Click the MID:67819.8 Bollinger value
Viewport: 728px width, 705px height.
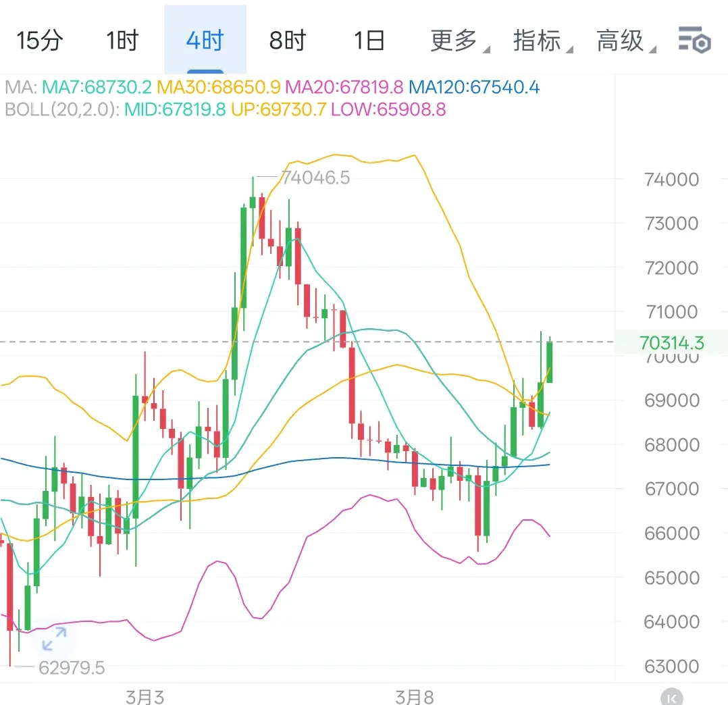(174, 109)
